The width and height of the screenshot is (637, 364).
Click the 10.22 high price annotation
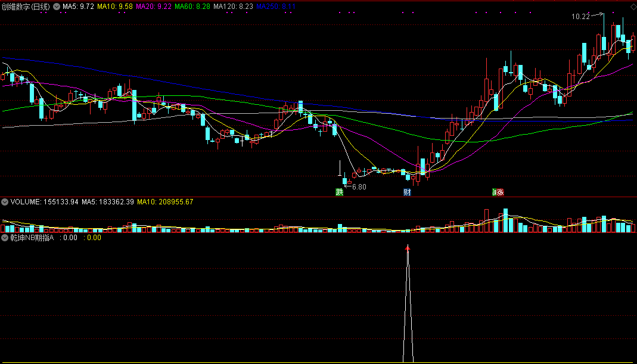point(581,17)
